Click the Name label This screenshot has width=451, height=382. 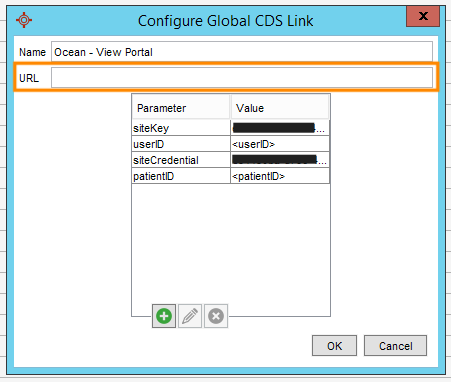(32, 52)
